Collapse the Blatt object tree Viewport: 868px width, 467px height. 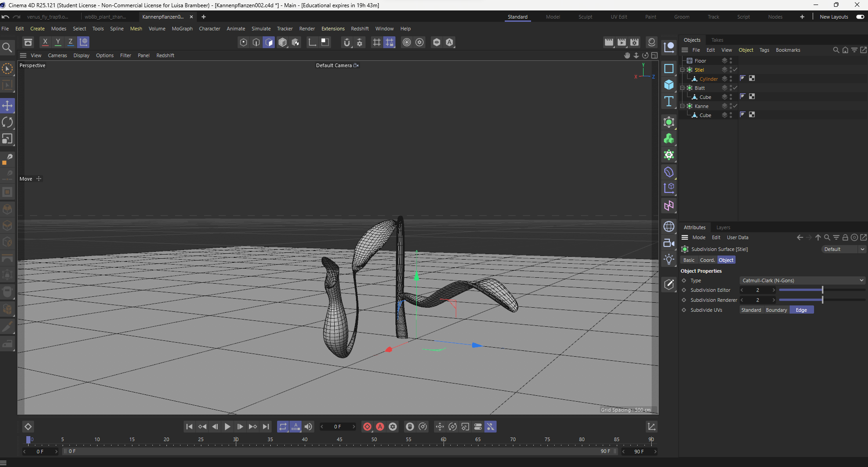683,88
